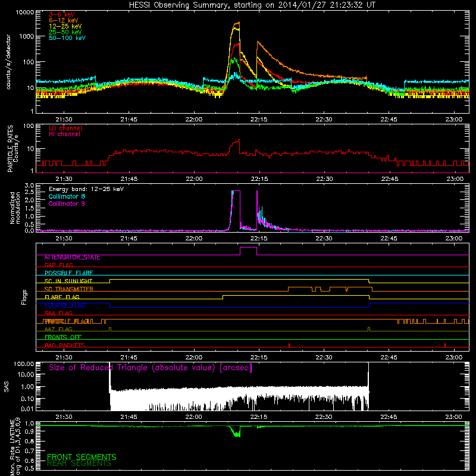
Task: Click '21:30' time label under counts panel
Action: click(x=64, y=120)
